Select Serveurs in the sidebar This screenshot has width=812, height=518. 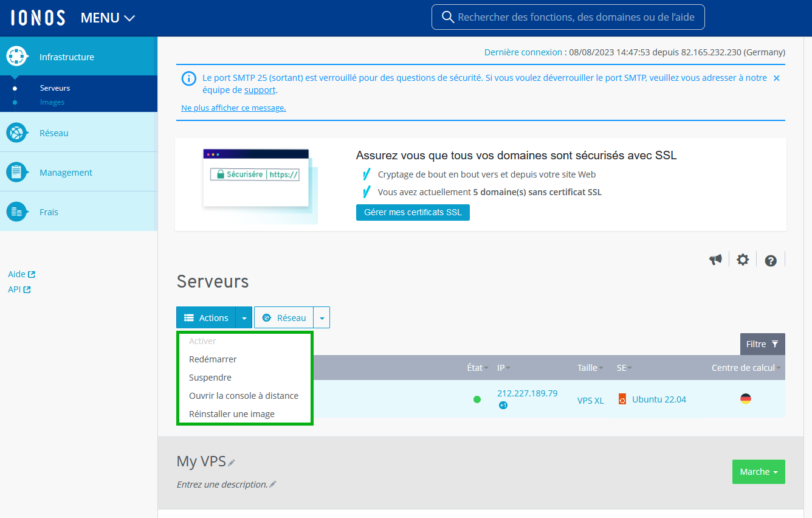point(55,88)
